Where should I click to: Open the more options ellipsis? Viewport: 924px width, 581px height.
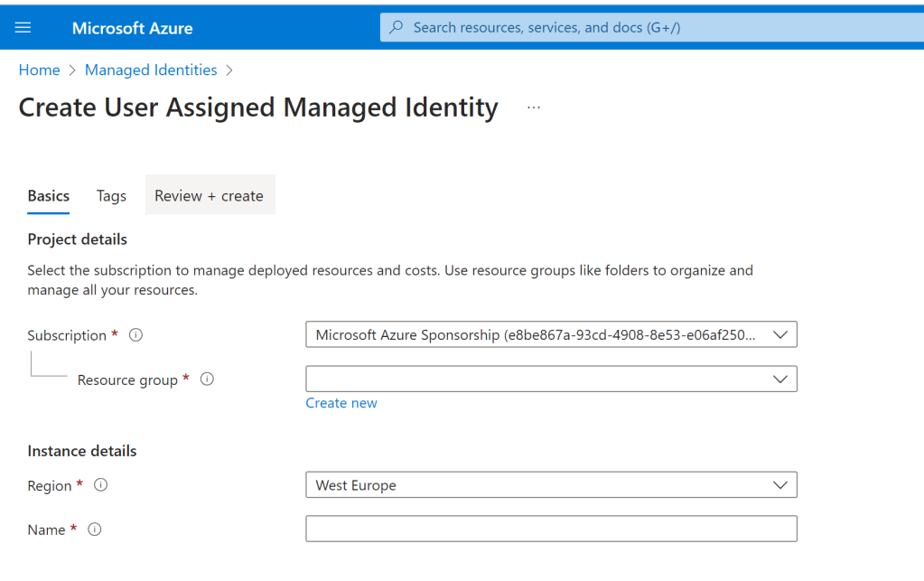pos(533,108)
